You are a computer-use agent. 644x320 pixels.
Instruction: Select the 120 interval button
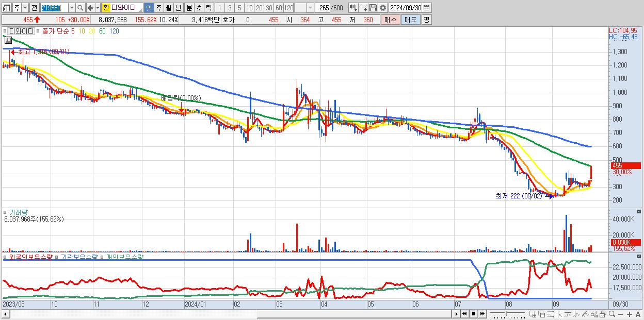pyautogui.click(x=288, y=8)
